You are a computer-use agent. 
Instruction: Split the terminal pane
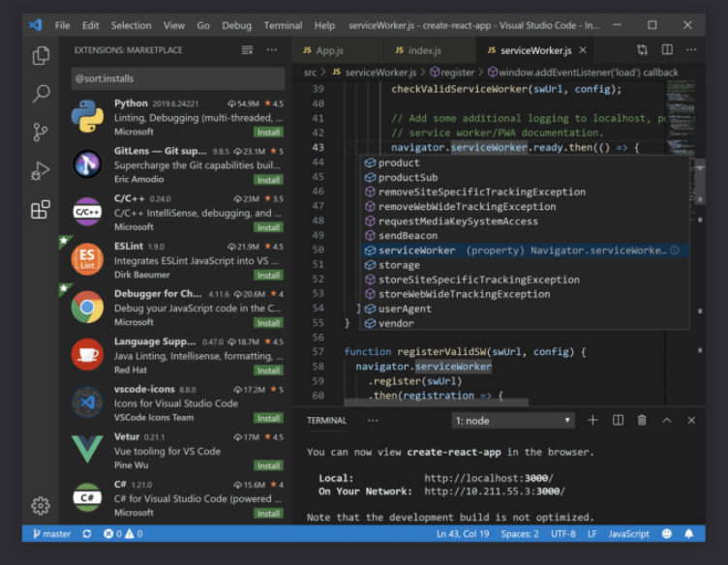(x=618, y=420)
